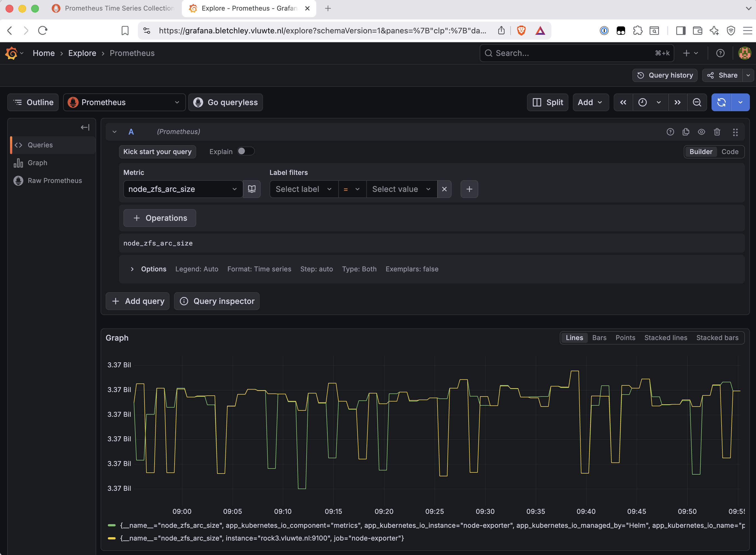This screenshot has height=555, width=756.
Task: Click Kick start your query
Action: (158, 152)
